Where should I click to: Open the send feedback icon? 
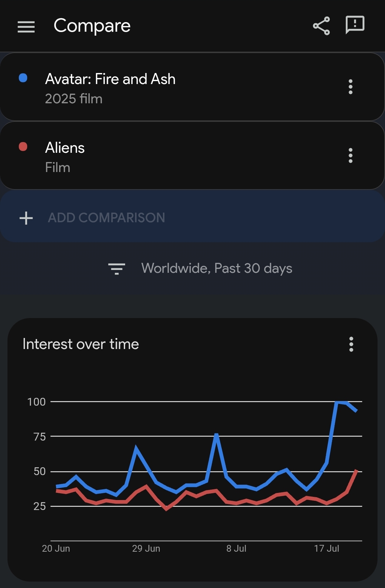(x=355, y=25)
